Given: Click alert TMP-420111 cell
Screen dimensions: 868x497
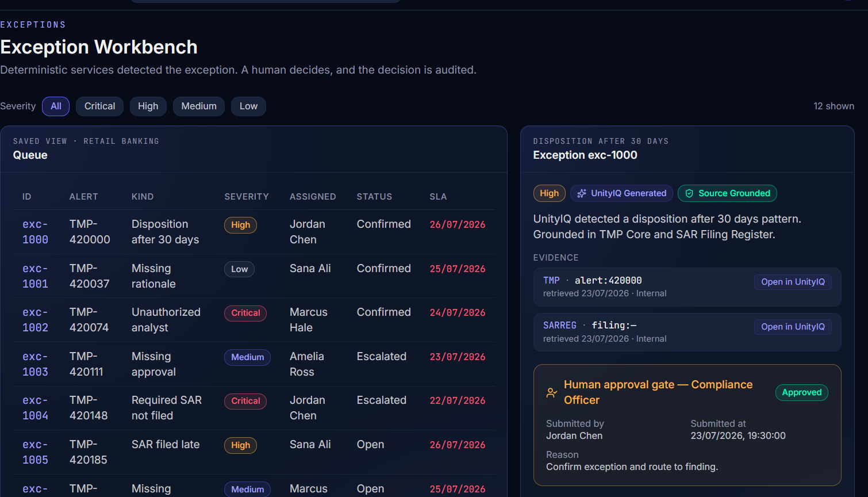Looking at the screenshot, I should (x=86, y=364).
